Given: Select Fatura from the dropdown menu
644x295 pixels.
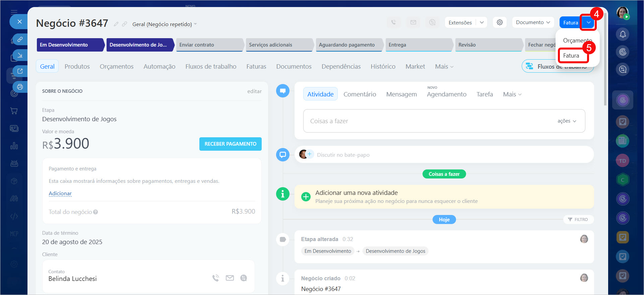Looking at the screenshot, I should pos(571,56).
